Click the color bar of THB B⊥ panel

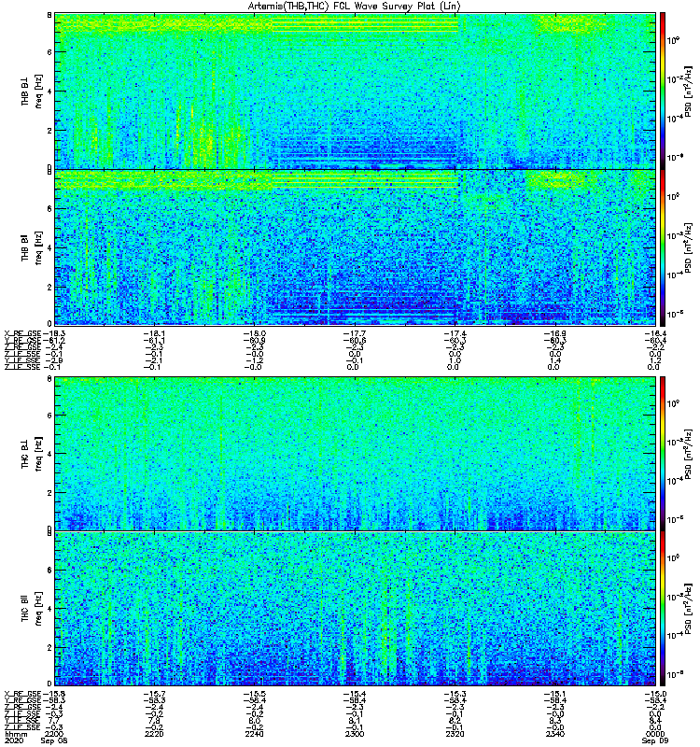[663, 91]
